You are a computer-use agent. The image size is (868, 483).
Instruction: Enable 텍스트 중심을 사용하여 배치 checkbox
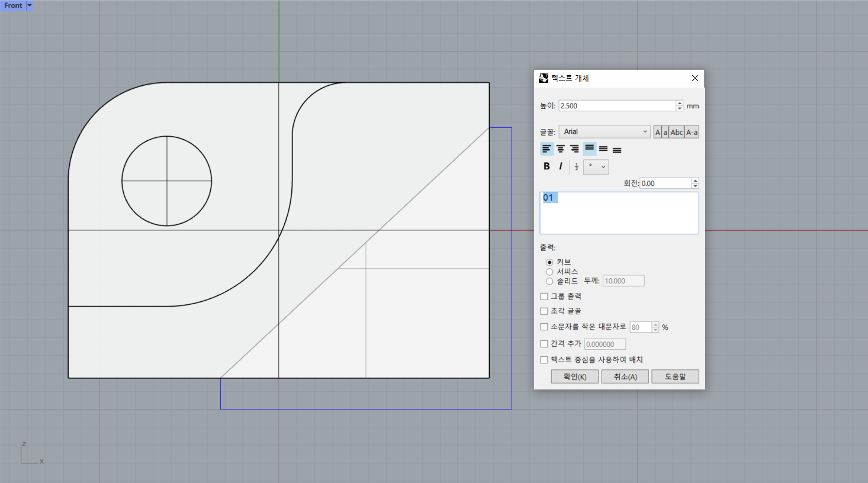(544, 360)
